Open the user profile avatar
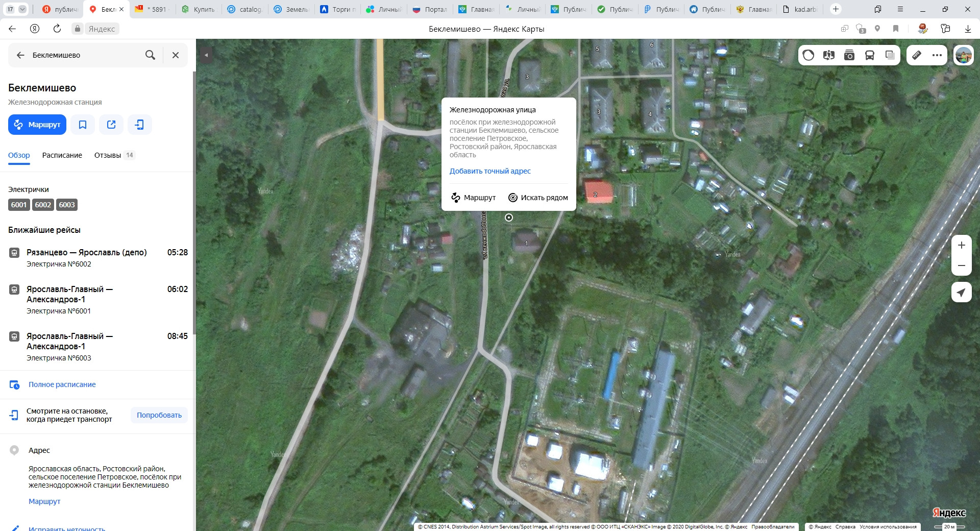The width and height of the screenshot is (980, 531). pyautogui.click(x=964, y=55)
